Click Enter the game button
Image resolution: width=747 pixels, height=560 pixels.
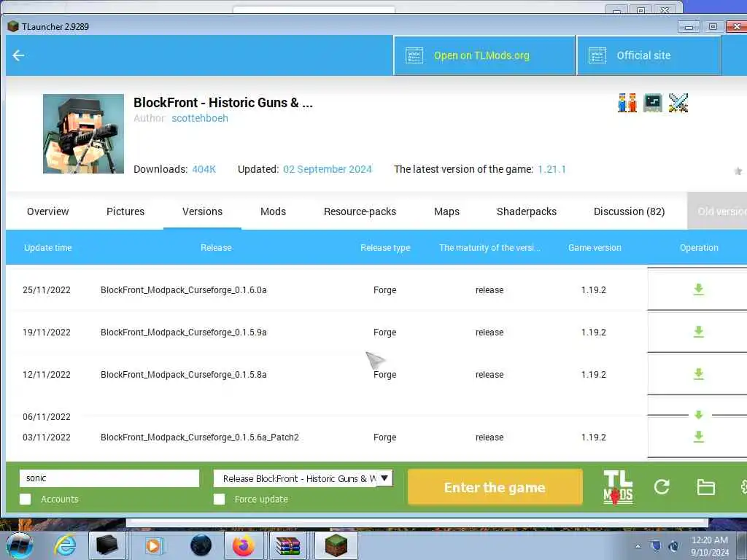(x=495, y=487)
